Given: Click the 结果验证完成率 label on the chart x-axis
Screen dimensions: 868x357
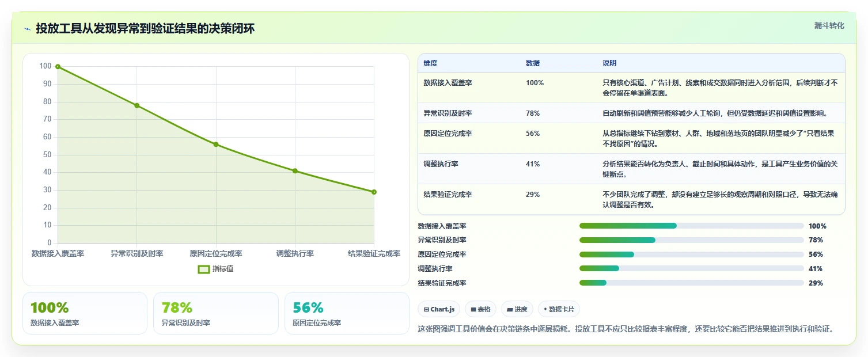Looking at the screenshot, I should 374,253.
